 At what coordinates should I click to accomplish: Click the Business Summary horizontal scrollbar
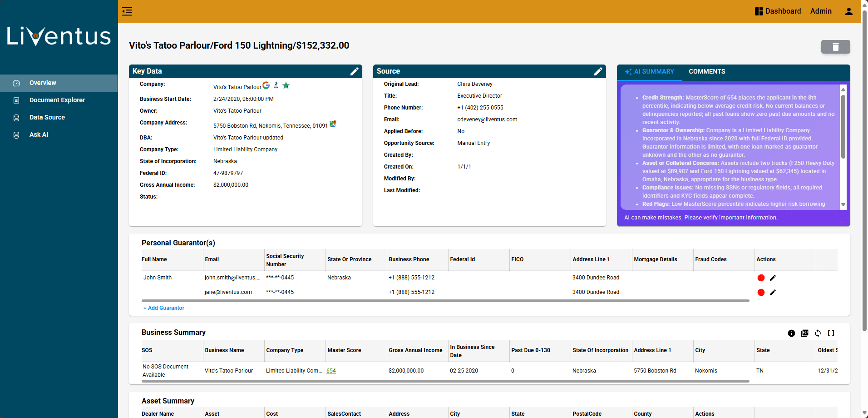point(445,381)
